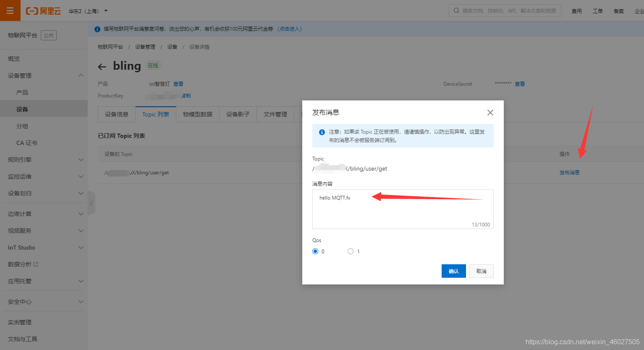Click the 点击进入 survey link
Viewport: 644px width, 350px height.
click(x=290, y=29)
